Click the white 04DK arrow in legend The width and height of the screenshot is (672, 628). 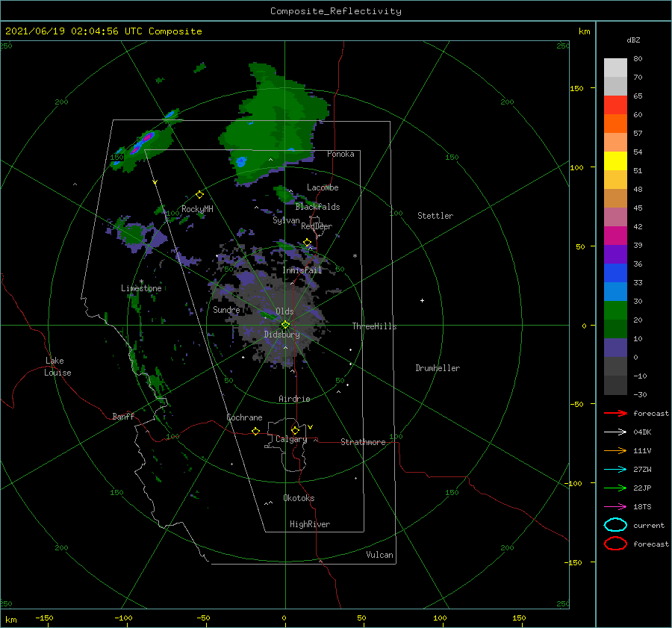615,432
